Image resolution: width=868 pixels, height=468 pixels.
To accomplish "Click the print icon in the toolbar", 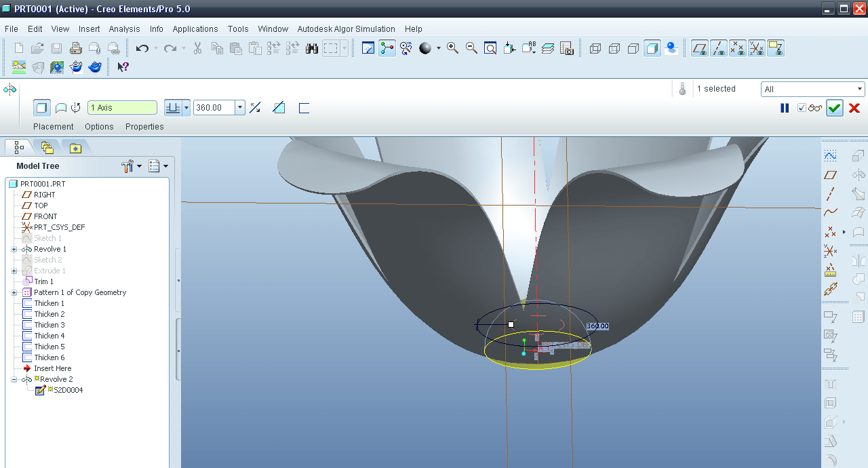I will coord(76,48).
